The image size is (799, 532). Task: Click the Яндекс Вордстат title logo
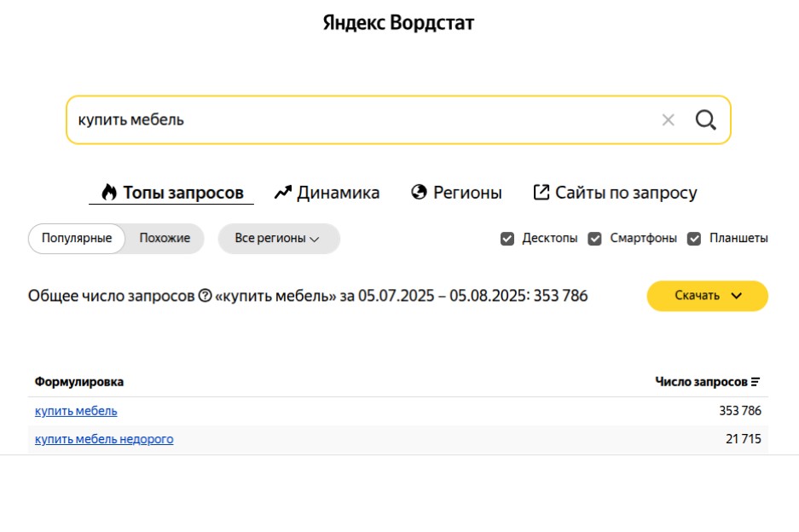click(398, 22)
